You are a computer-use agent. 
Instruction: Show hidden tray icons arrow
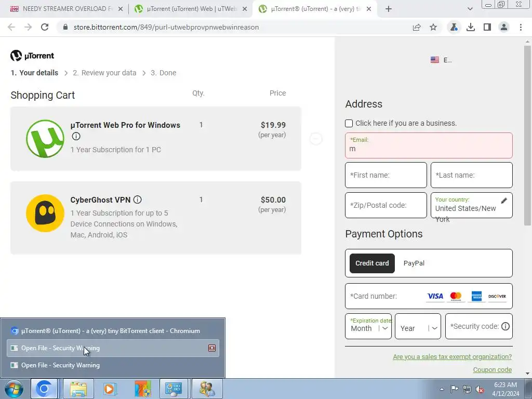point(442,389)
